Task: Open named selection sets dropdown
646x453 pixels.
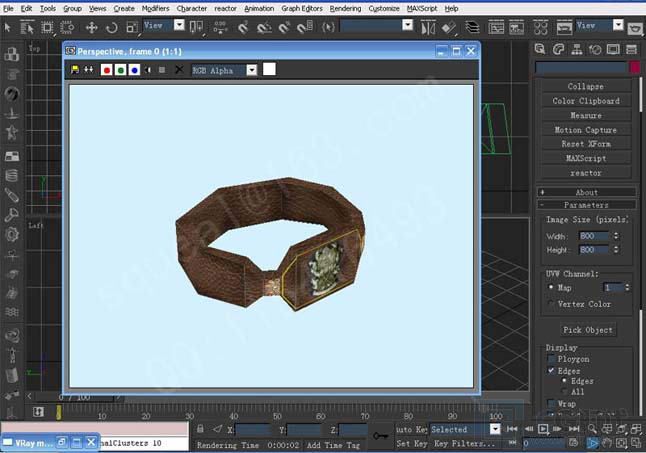Action: pyautogui.click(x=407, y=26)
